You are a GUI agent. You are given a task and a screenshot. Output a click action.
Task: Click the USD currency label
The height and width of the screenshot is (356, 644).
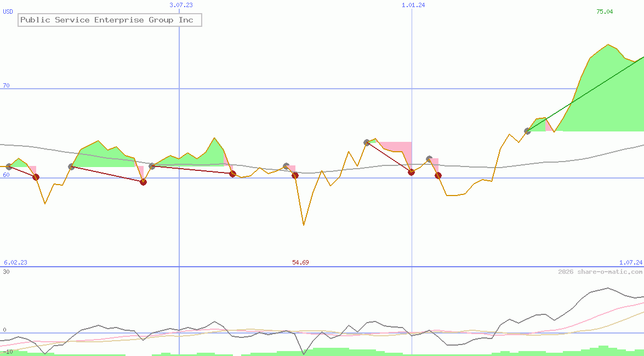click(8, 12)
